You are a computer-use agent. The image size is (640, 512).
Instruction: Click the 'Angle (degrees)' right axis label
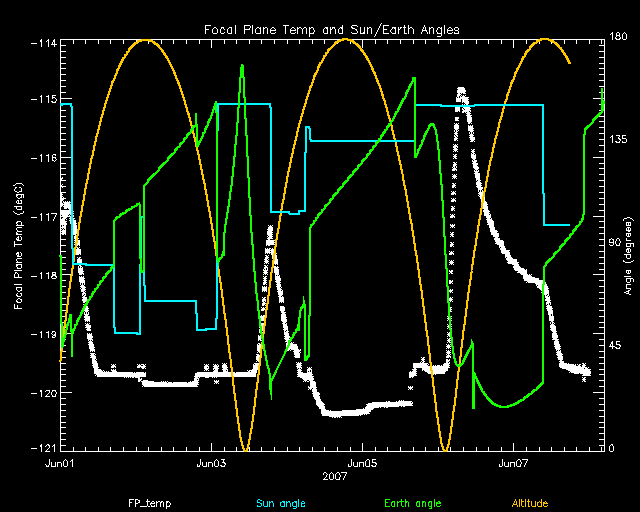pyautogui.click(x=627, y=245)
